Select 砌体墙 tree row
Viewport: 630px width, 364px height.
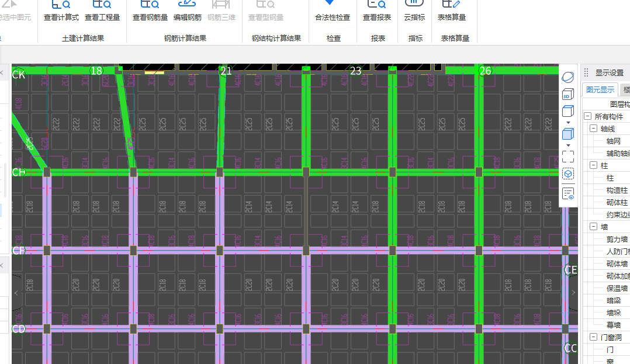coord(617,264)
